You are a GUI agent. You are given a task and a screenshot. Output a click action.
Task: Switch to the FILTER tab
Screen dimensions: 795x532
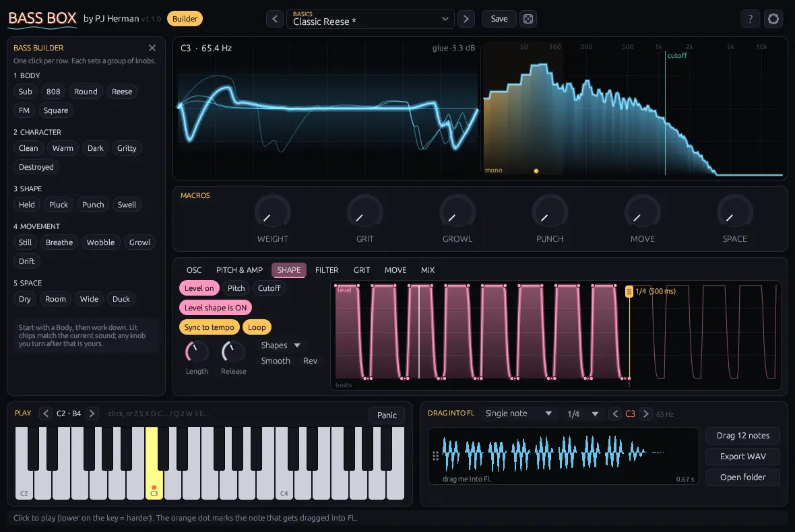[327, 270]
